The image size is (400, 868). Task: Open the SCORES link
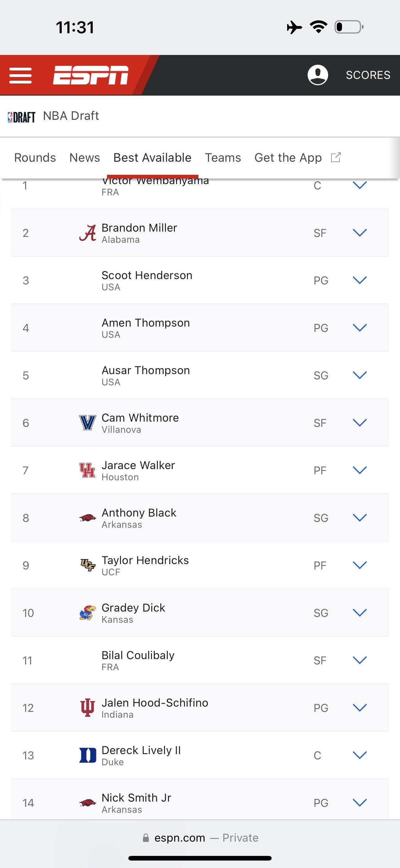point(368,75)
